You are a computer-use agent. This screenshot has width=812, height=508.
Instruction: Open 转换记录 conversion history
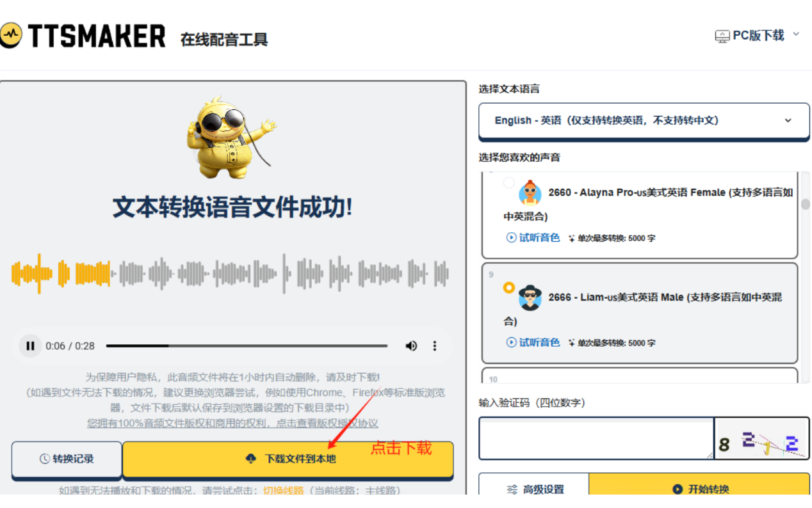point(67,459)
